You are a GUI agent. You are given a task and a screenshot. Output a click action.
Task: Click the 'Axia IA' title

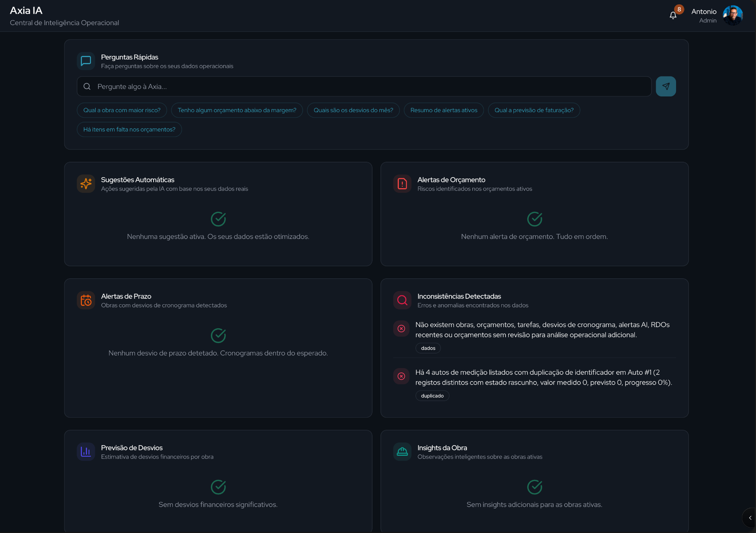[26, 11]
